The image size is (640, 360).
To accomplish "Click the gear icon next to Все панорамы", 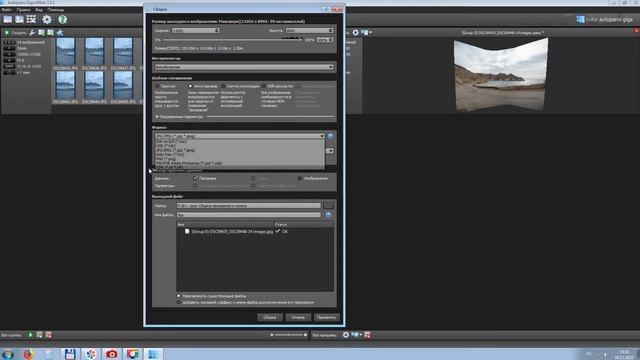I will [x=346, y=335].
